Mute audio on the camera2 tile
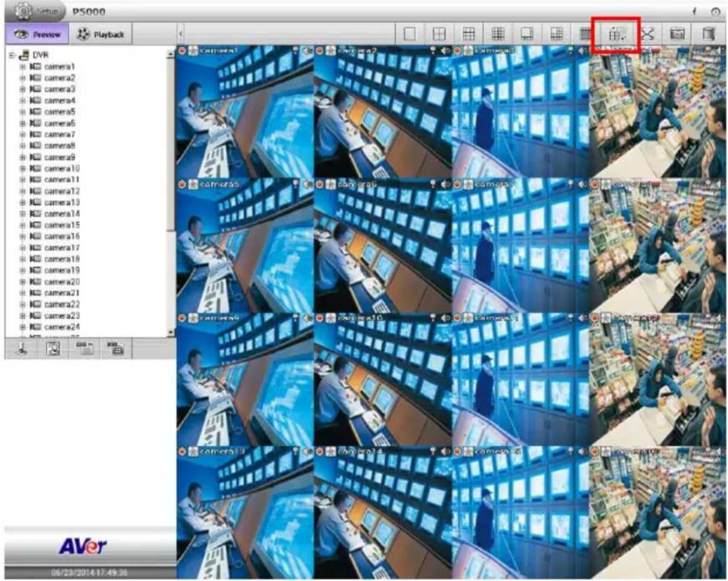The image size is (728, 581). pyautogui.click(x=446, y=50)
